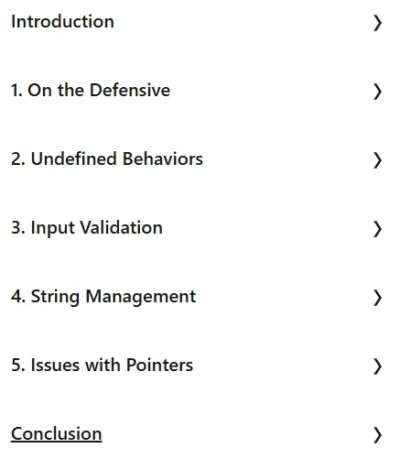Image resolution: width=400 pixels, height=459 pixels.
Task: Click the chevron beside Conclusion
Action: pos(377,435)
